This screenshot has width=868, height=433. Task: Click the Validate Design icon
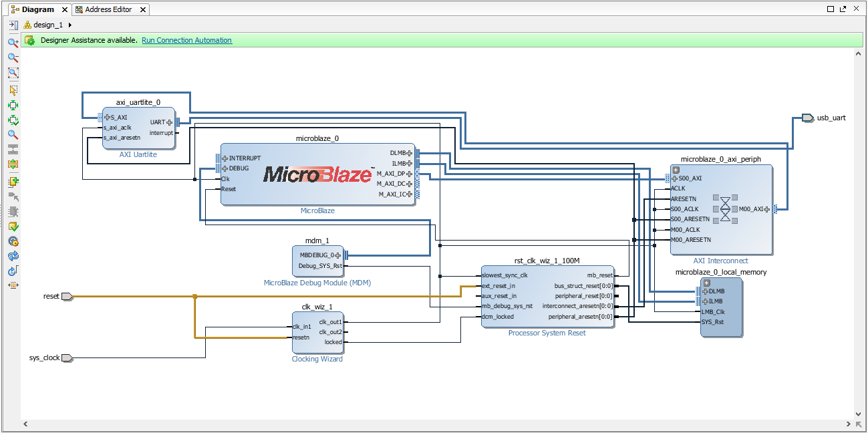(x=13, y=227)
